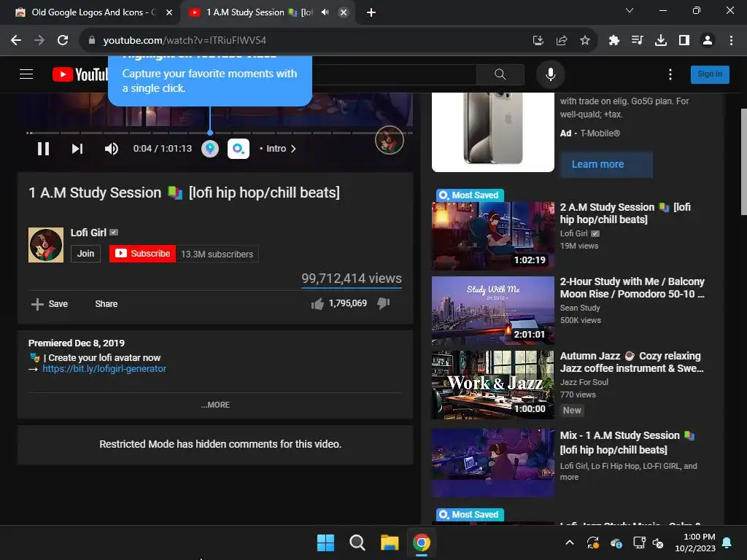
Task: Open Lofi Girl channel under 2 A.M video
Action: (x=573, y=233)
